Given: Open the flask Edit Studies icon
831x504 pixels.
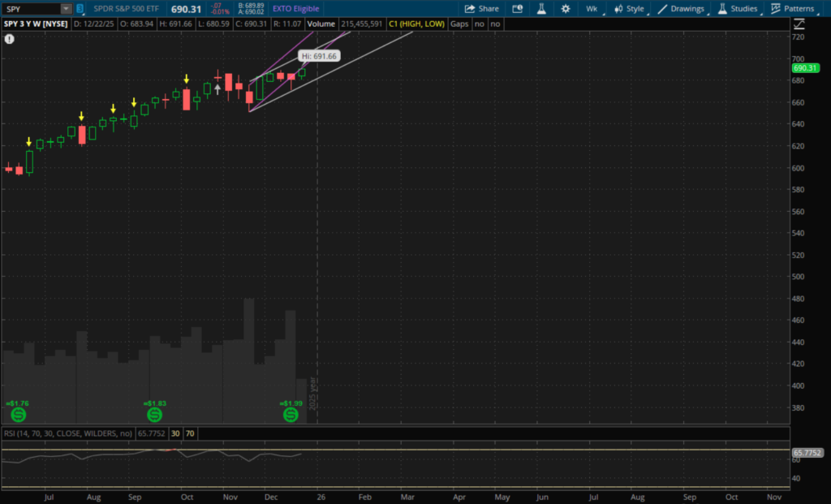Looking at the screenshot, I should (542, 8).
